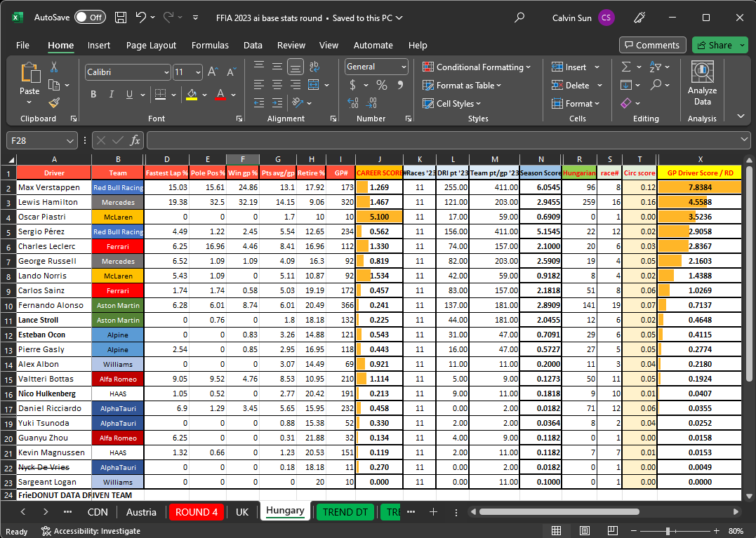Apply Comma Style format

click(400, 86)
